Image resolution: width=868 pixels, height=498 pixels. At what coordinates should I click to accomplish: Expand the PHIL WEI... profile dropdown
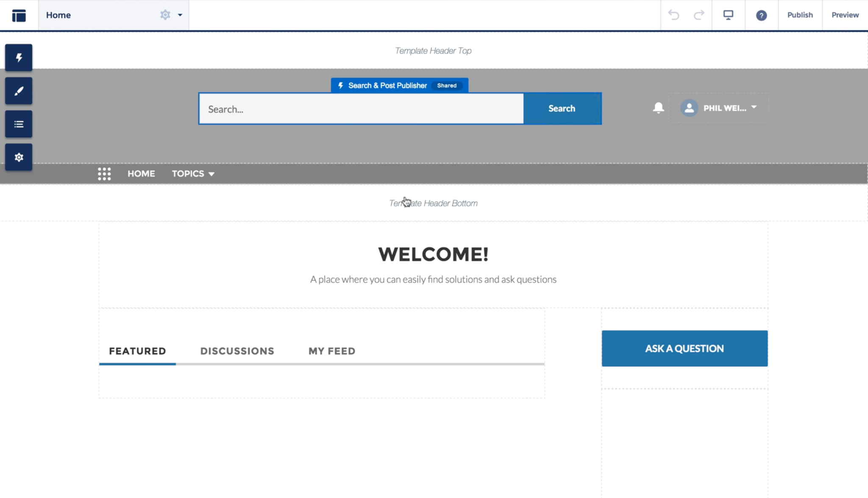754,108
